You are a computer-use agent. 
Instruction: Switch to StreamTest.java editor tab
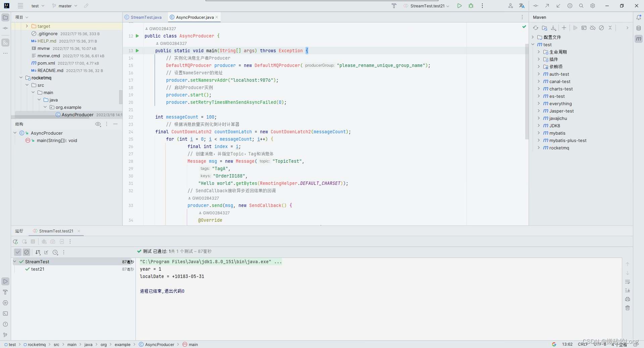[x=143, y=17]
